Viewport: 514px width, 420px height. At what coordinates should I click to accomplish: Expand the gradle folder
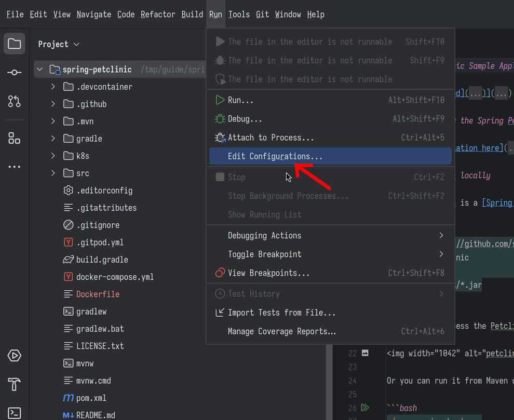coord(53,139)
